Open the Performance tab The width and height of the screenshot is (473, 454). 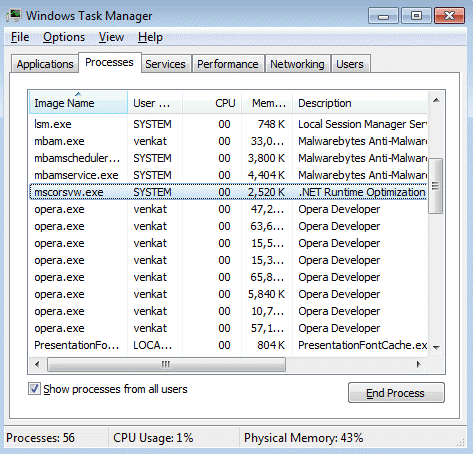[x=228, y=64]
